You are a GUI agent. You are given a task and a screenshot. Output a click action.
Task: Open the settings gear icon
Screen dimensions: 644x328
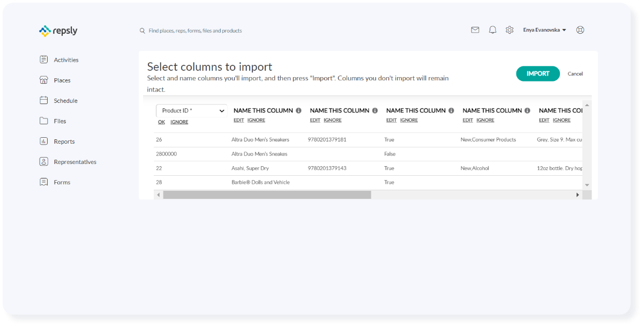tap(510, 30)
